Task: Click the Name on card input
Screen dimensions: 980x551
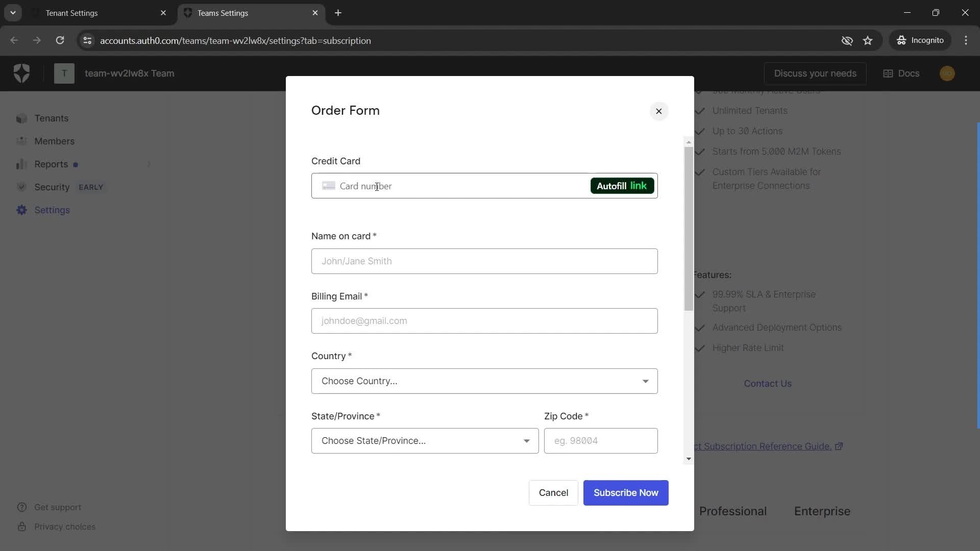Action: (484, 261)
